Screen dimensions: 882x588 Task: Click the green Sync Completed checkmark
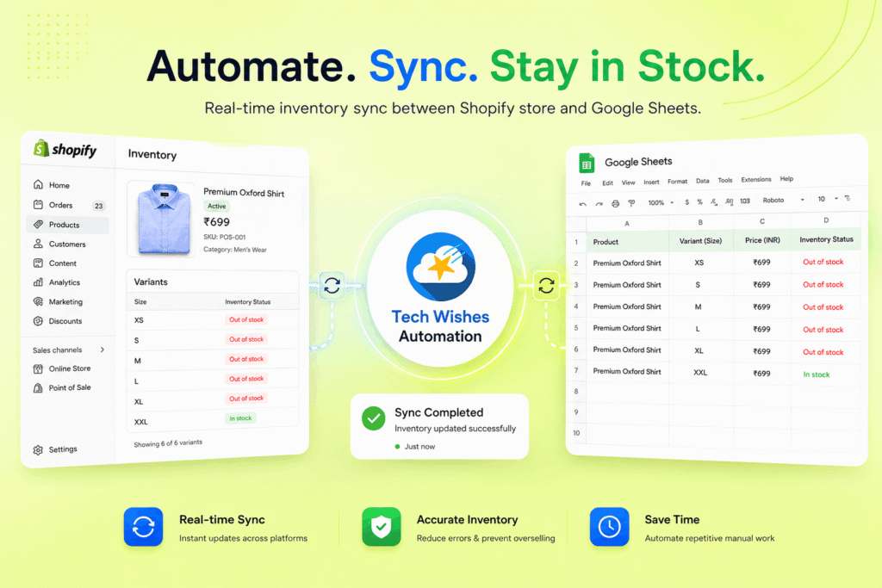point(374,418)
